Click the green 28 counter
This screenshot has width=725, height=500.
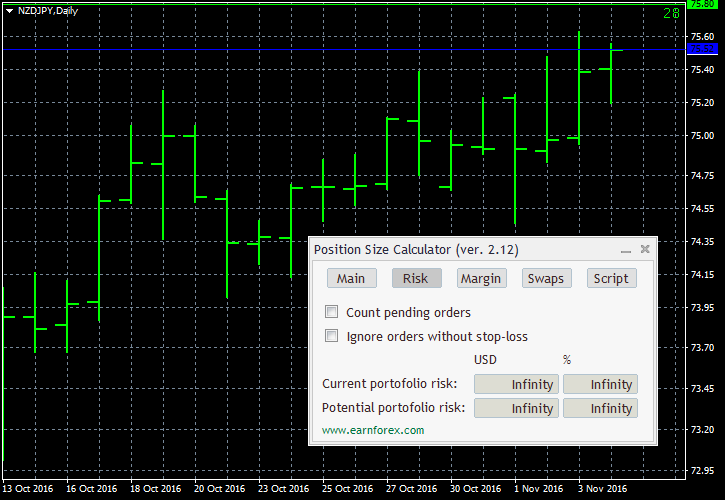click(671, 13)
